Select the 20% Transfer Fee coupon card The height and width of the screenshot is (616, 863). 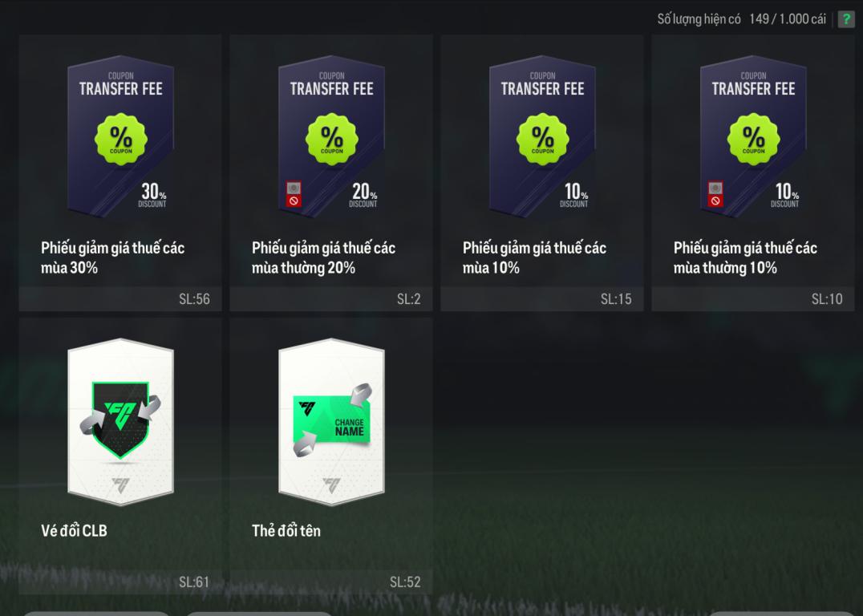pyautogui.click(x=331, y=136)
